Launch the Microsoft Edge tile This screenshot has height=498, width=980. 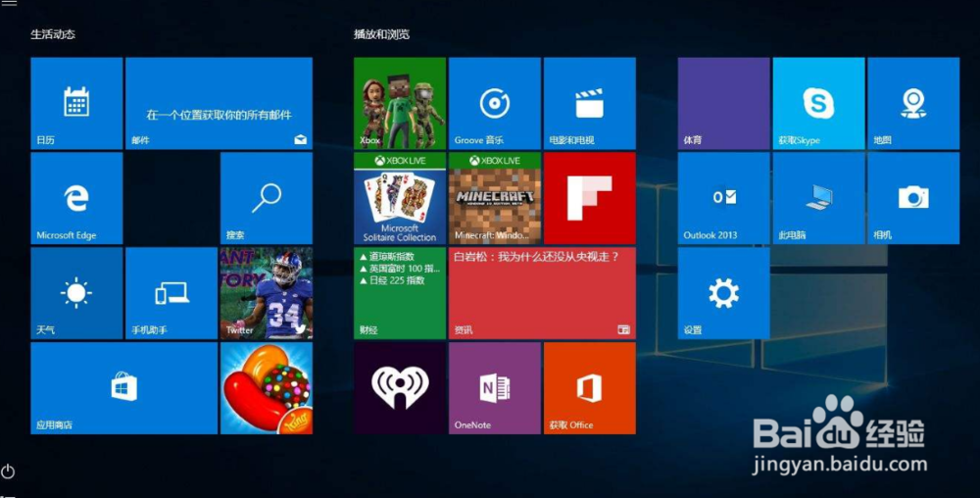coord(76,198)
